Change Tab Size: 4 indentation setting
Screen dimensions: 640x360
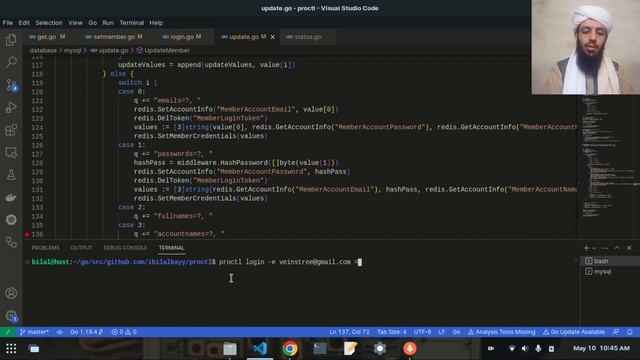tap(391, 332)
